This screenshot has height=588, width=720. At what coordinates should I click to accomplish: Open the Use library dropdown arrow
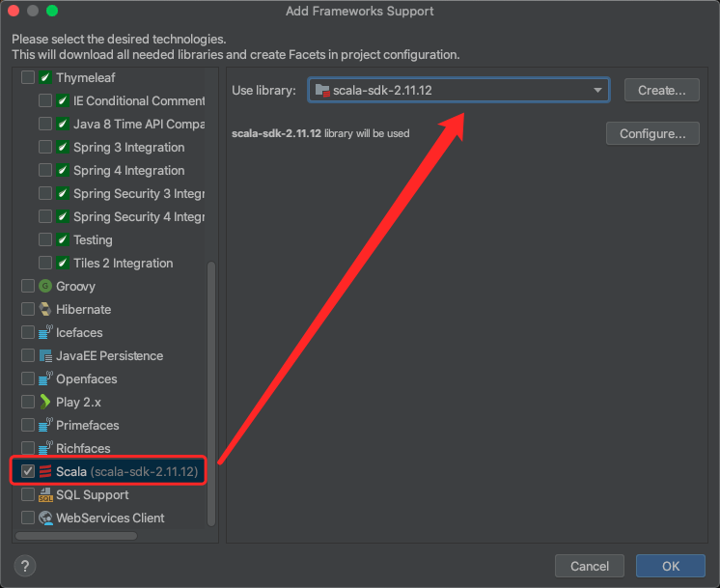click(x=597, y=90)
